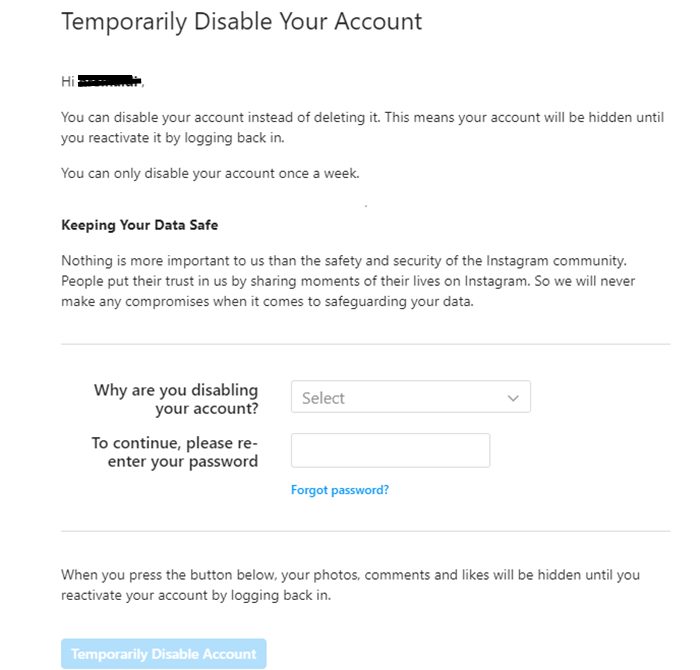Click the blacked-out username in the greeting
Image resolution: width=700 pixels, height=670 pixels.
111,80
